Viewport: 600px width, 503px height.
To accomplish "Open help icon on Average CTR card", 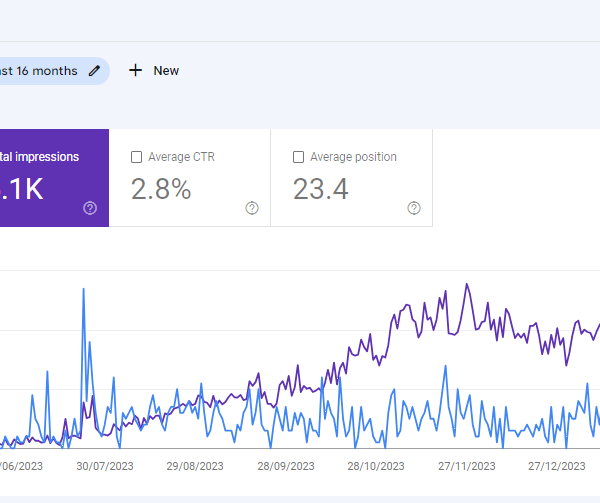I will 252,208.
